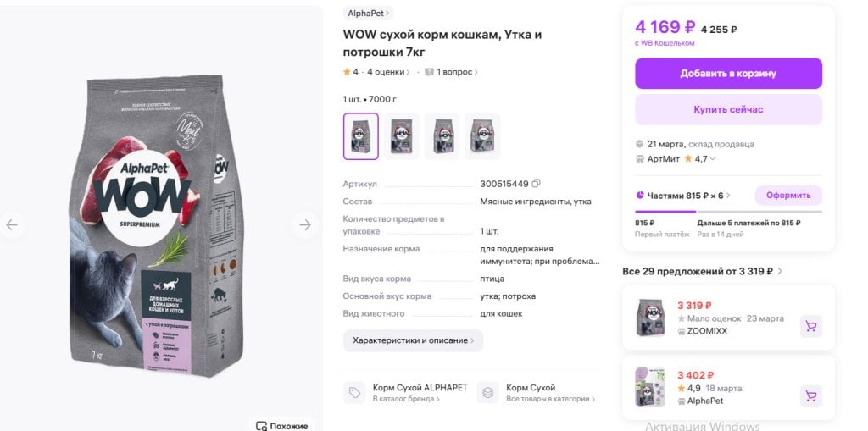Open brand catalog tag icon
The height and width of the screenshot is (431, 868).
click(354, 392)
